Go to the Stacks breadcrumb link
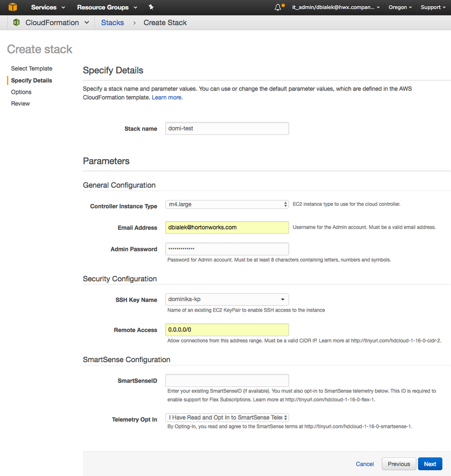Image resolution: width=451 pixels, height=476 pixels. point(112,22)
